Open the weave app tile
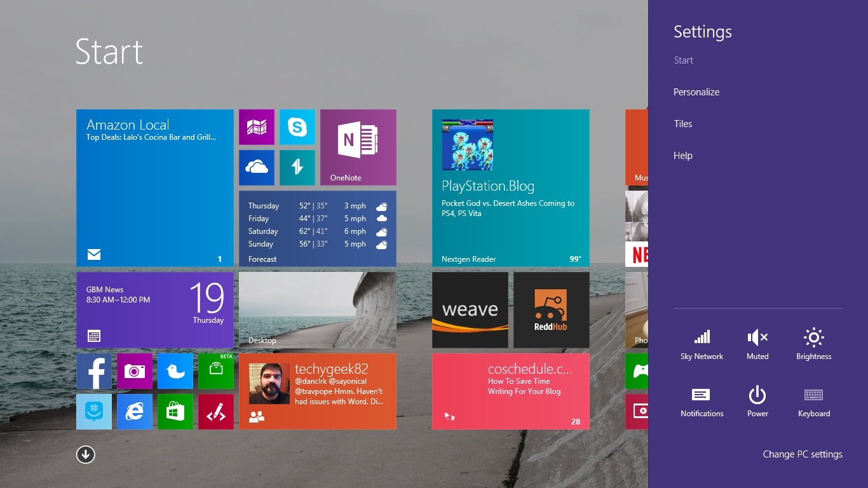 pyautogui.click(x=470, y=310)
